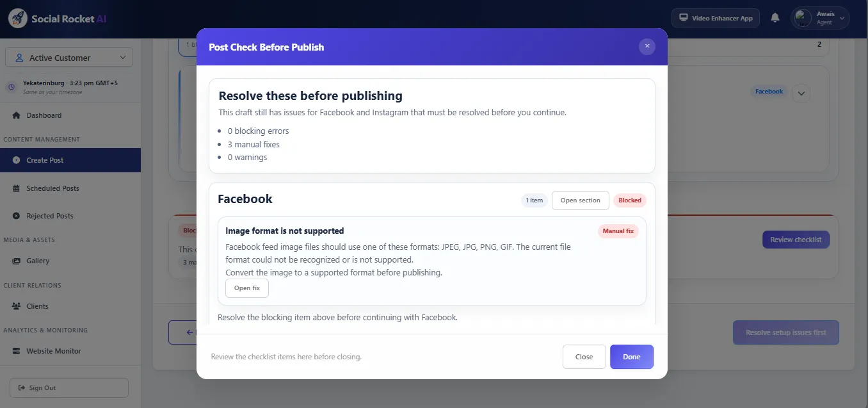Click the Clients people icon
868x408 pixels.
[17, 306]
